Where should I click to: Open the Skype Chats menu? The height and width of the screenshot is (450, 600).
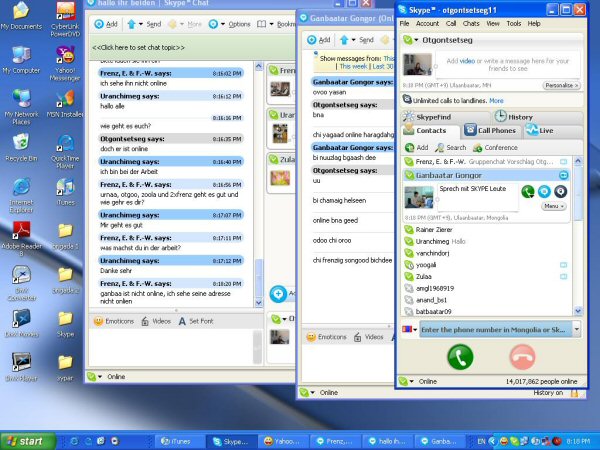pyautogui.click(x=471, y=23)
